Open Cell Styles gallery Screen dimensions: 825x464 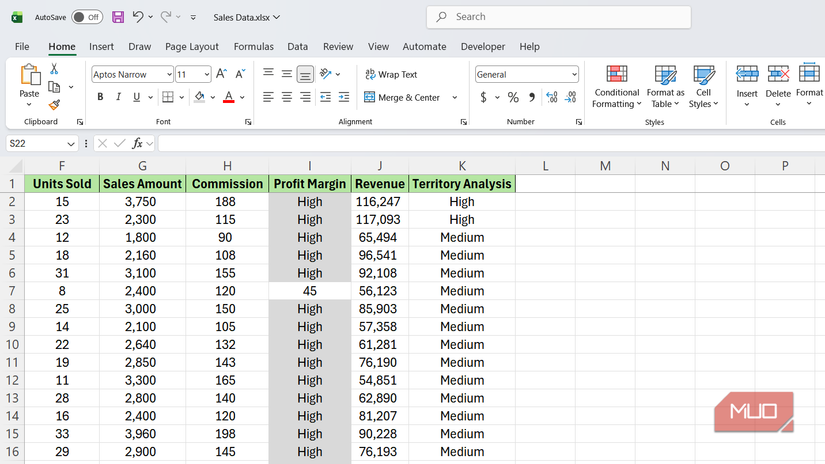coord(703,86)
